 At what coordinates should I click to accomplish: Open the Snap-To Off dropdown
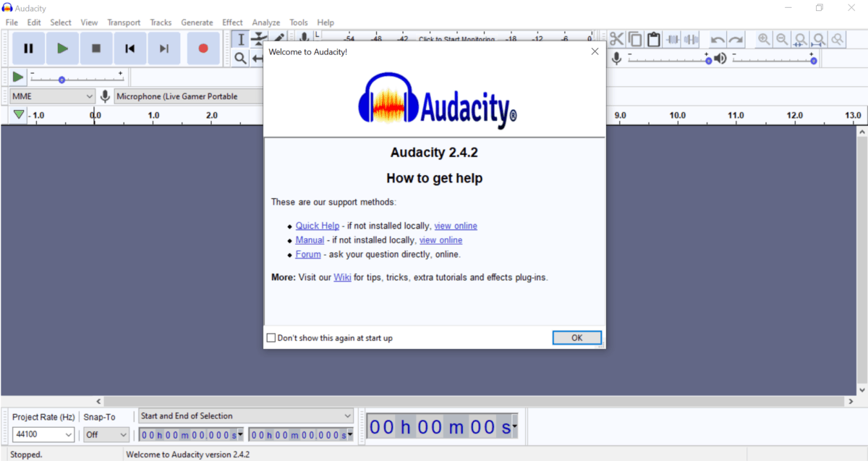coord(106,434)
